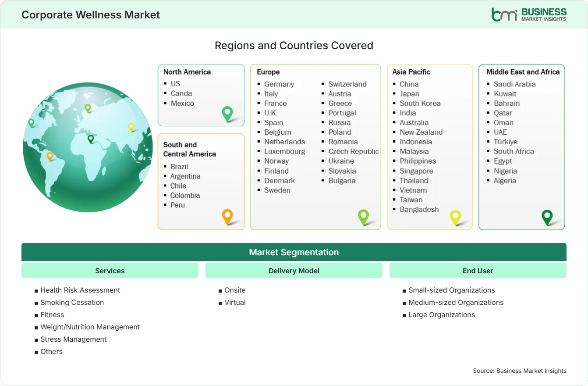Click the orange map pin over South America on globe
588x386 pixels.
tap(50, 156)
